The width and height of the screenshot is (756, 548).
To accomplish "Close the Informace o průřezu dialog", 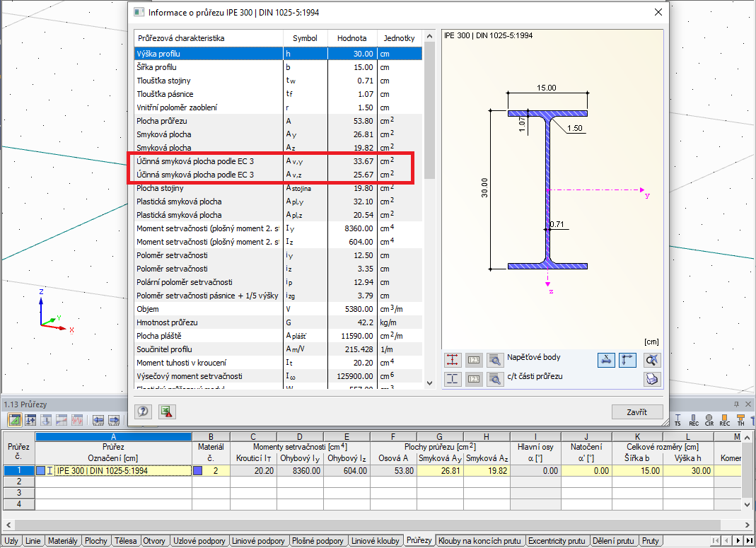I will (x=658, y=12).
